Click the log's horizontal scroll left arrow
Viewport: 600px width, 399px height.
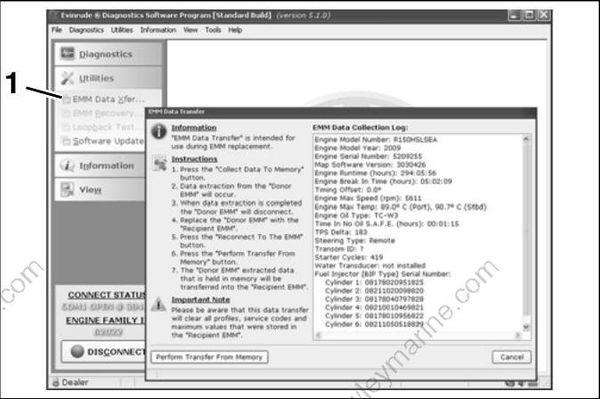(x=318, y=335)
